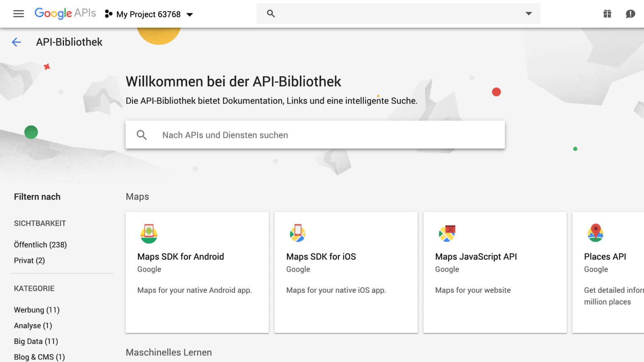Select the Blog & CMS (1) category
This screenshot has height=362, width=644.
pyautogui.click(x=39, y=357)
